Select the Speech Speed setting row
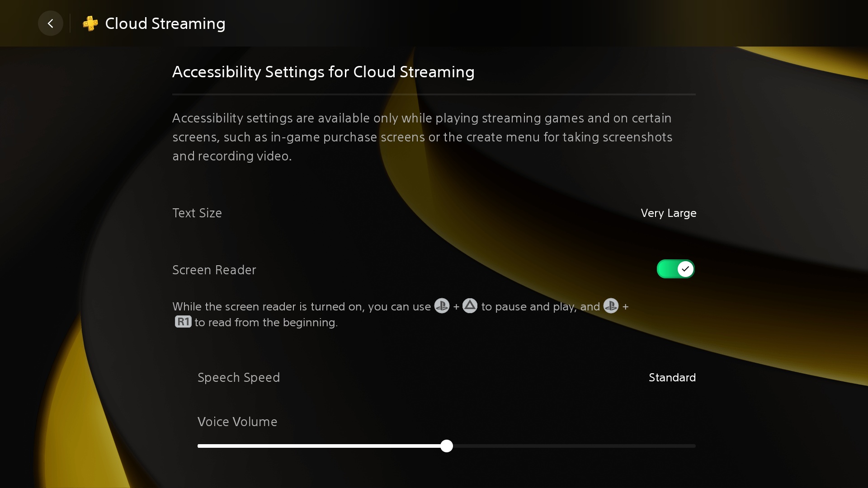 coord(239,378)
